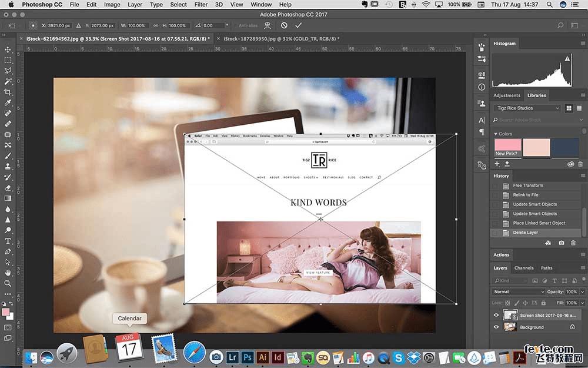The image size is (588, 368).
Task: Commit the transform with the checkmark icon
Action: (x=299, y=25)
